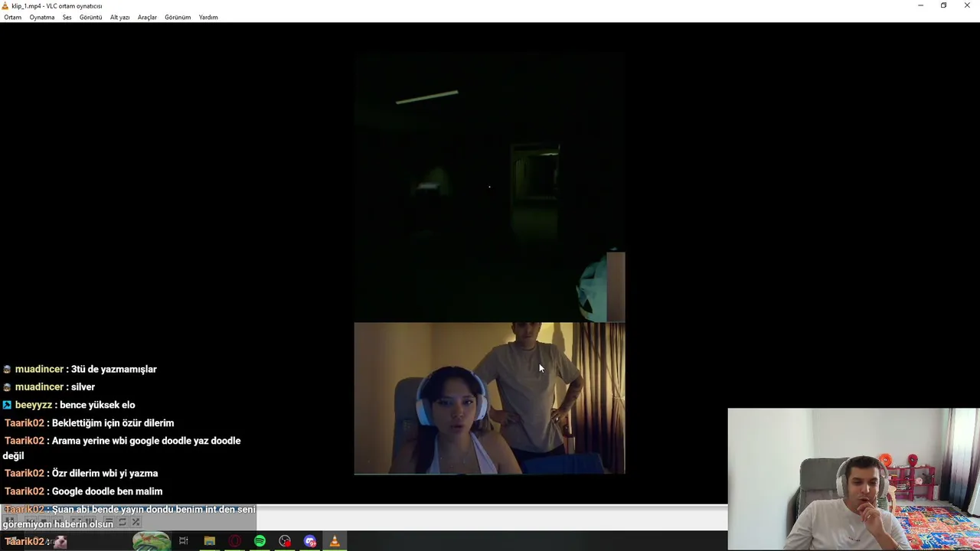Launch Opera browser from the taskbar

tap(234, 542)
